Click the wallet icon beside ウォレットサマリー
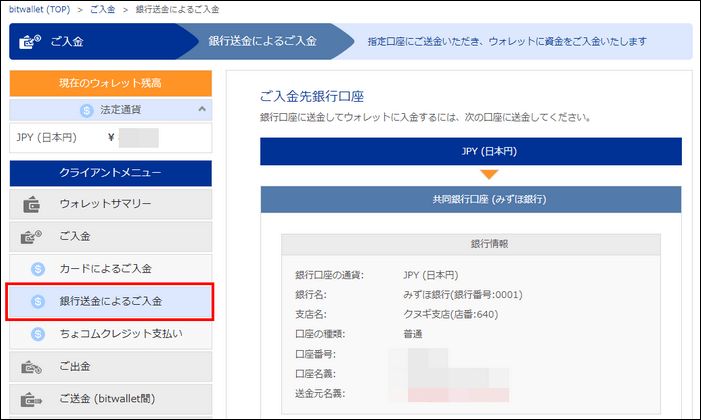 [x=31, y=204]
